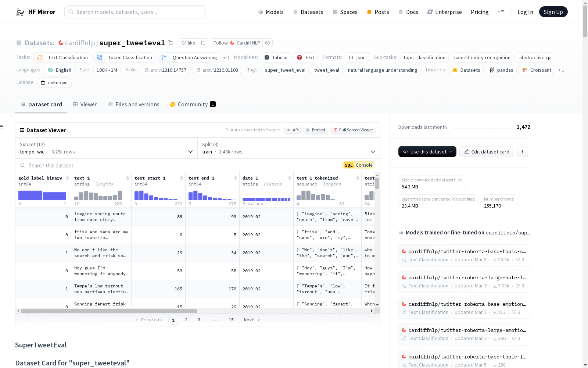
Task: Open the Community tab
Action: click(x=193, y=105)
